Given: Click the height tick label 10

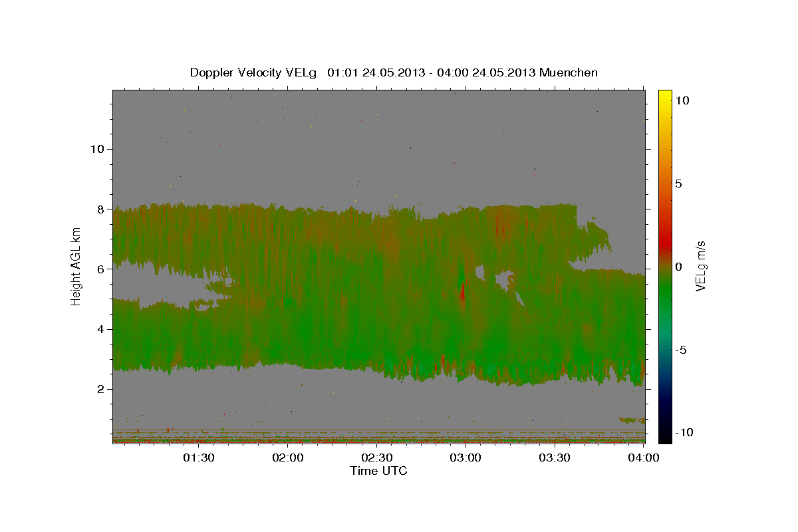Looking at the screenshot, I should point(97,149).
